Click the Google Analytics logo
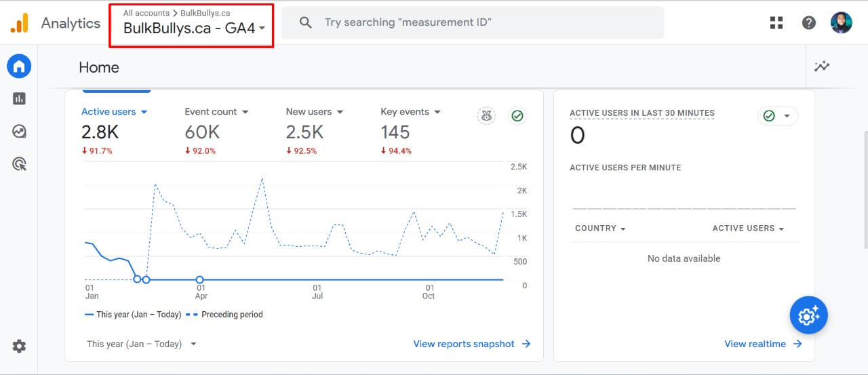868x375 pixels. click(19, 23)
